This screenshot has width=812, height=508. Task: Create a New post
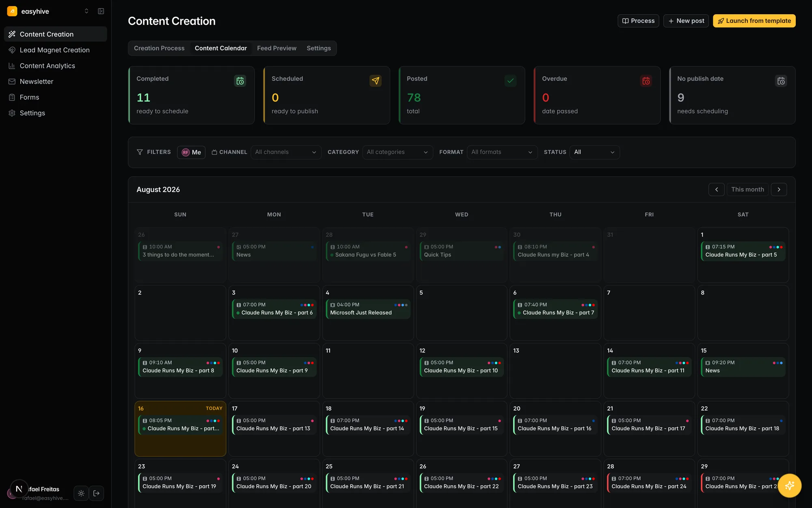pyautogui.click(x=686, y=21)
